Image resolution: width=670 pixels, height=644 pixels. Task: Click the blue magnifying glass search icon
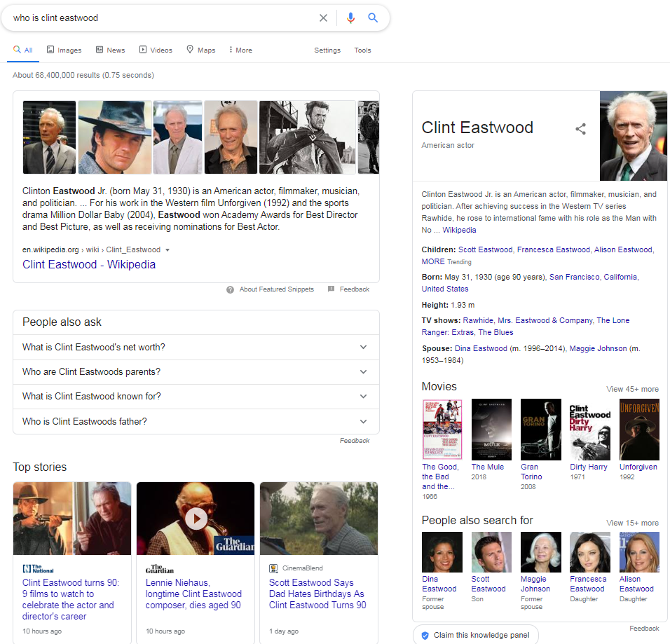(x=373, y=18)
